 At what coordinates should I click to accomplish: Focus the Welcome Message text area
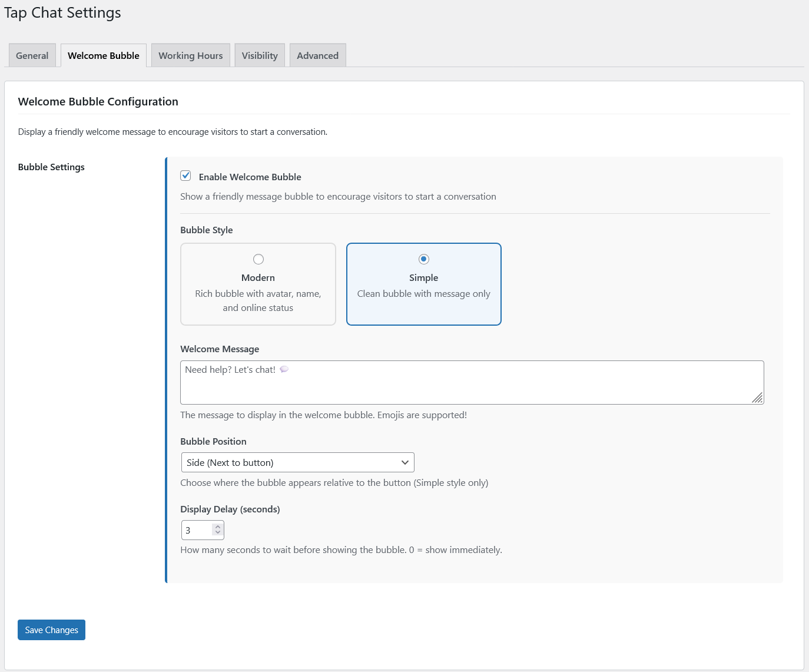pyautogui.click(x=471, y=386)
